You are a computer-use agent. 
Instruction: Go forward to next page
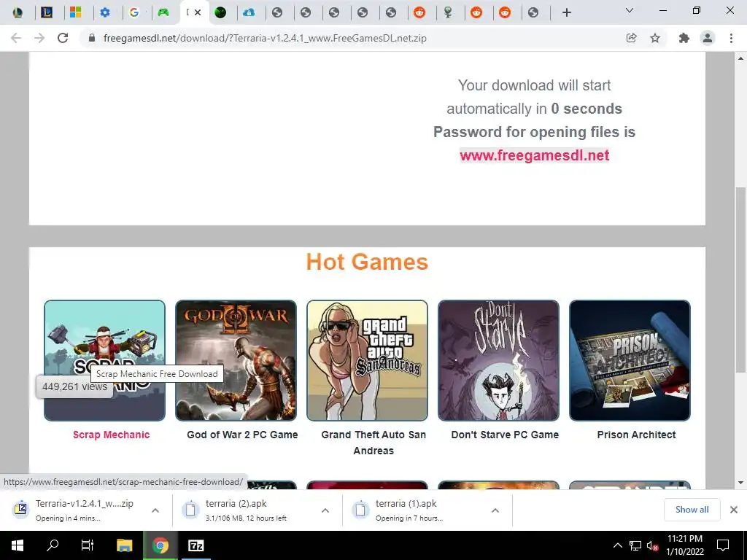click(x=39, y=38)
